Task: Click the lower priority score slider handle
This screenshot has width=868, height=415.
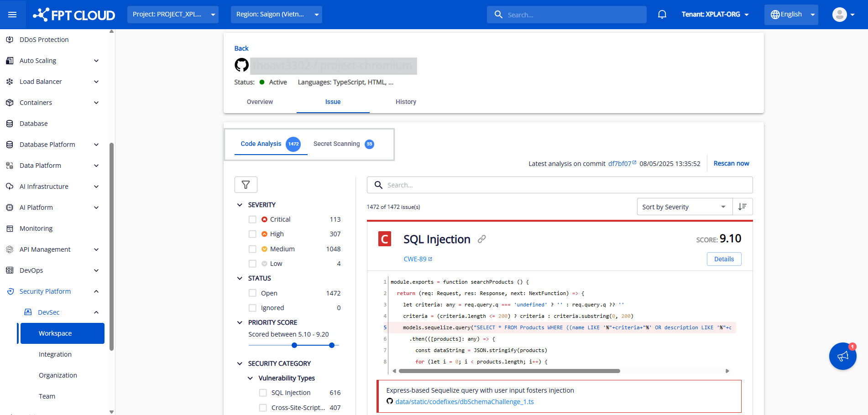Action: pyautogui.click(x=294, y=345)
